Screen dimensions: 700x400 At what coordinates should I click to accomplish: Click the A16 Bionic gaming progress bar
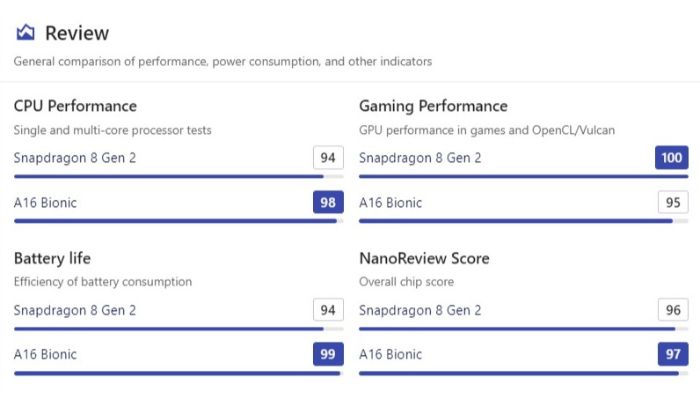coord(524,221)
